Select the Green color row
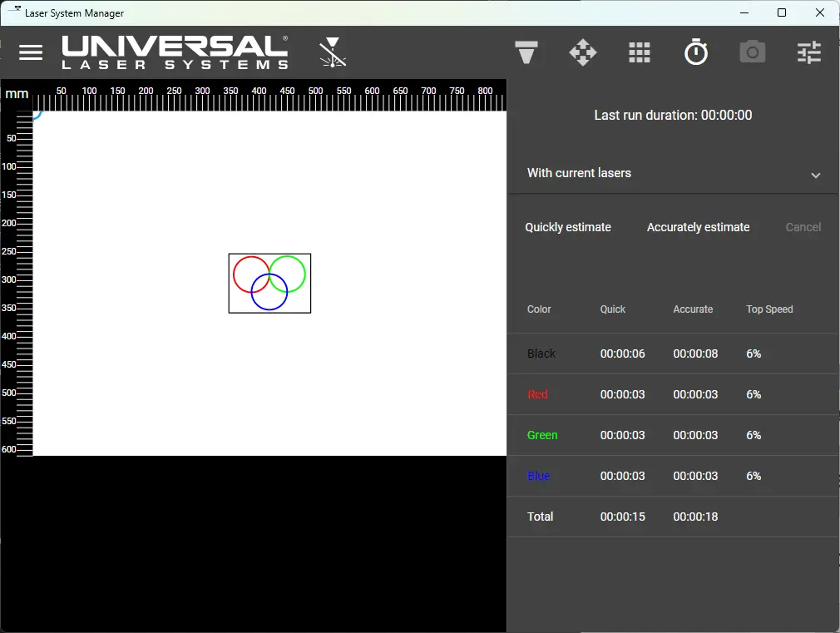This screenshot has width=840, height=633. tap(542, 435)
